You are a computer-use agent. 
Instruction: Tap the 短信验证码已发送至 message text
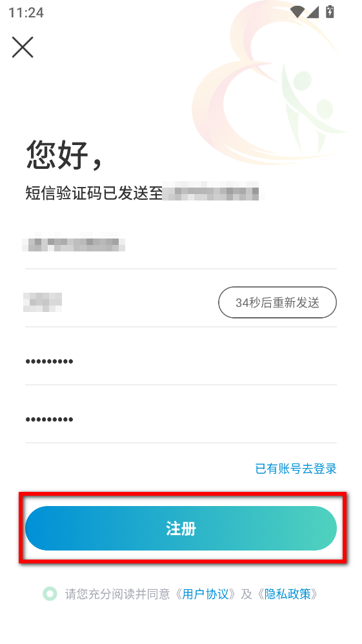(x=94, y=193)
